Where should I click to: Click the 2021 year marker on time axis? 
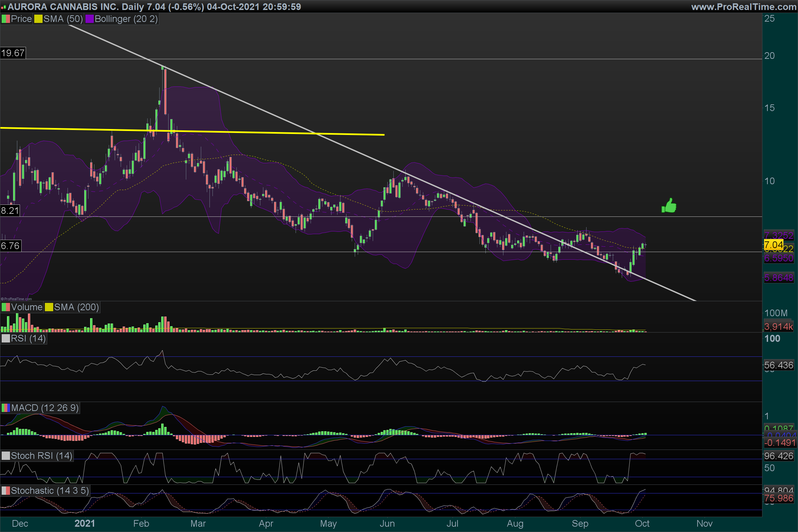pyautogui.click(x=84, y=523)
